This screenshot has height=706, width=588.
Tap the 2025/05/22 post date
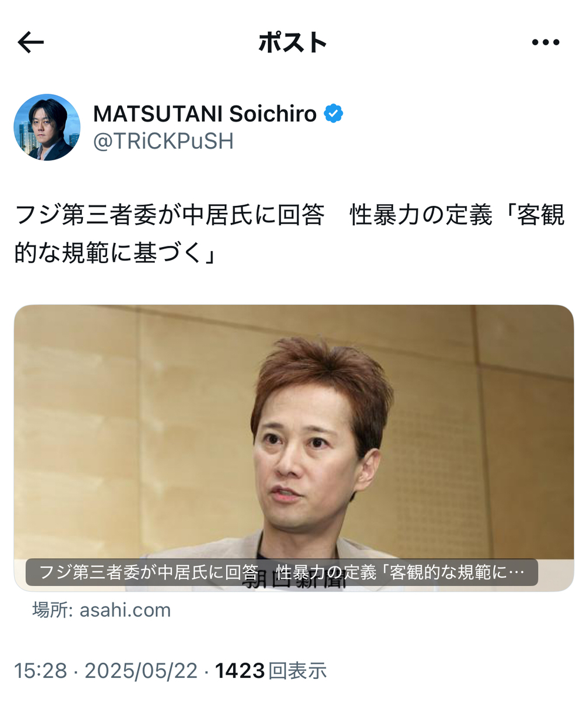141,671
